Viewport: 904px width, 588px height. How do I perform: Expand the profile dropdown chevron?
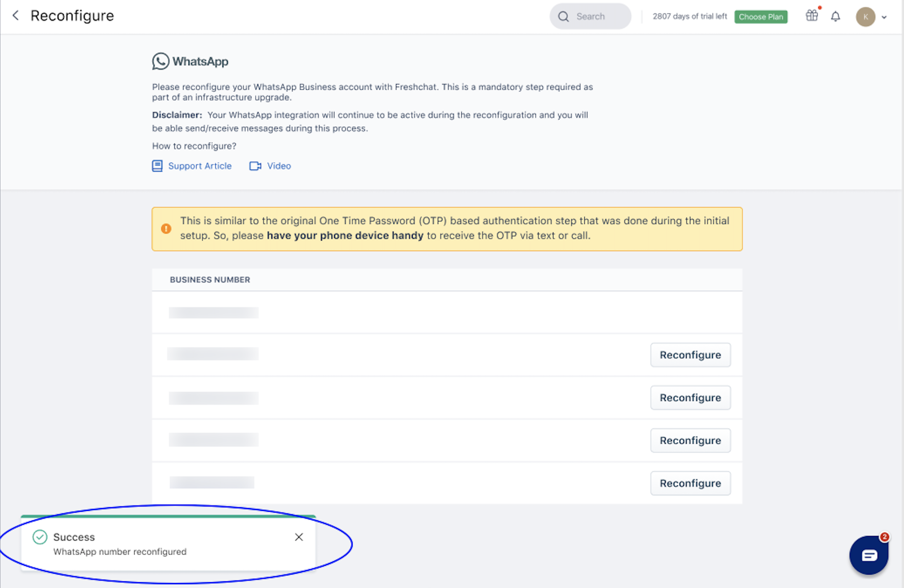pyautogui.click(x=884, y=18)
